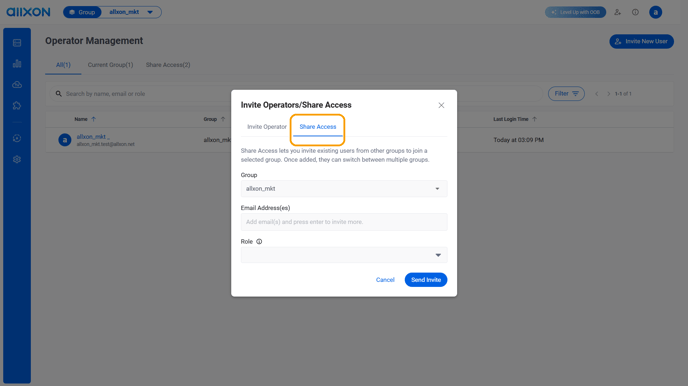
Task: Click the Email Address(es) input field
Action: [x=344, y=222]
